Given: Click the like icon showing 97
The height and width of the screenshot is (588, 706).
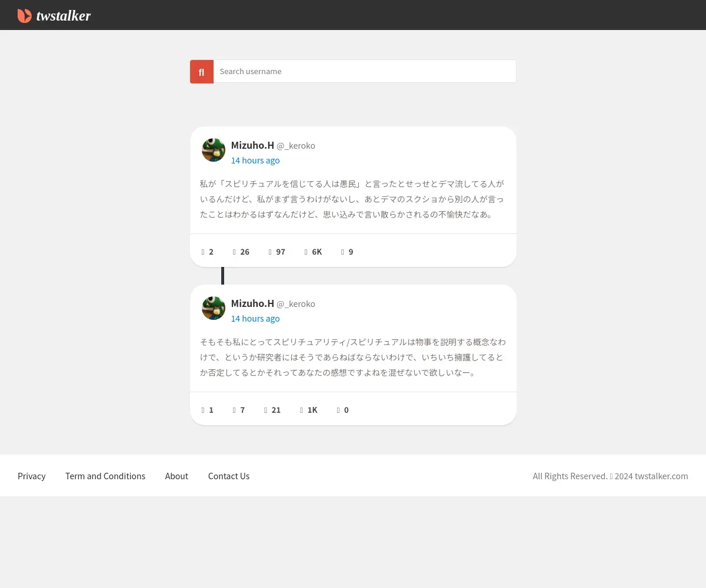Looking at the screenshot, I should click(x=270, y=252).
